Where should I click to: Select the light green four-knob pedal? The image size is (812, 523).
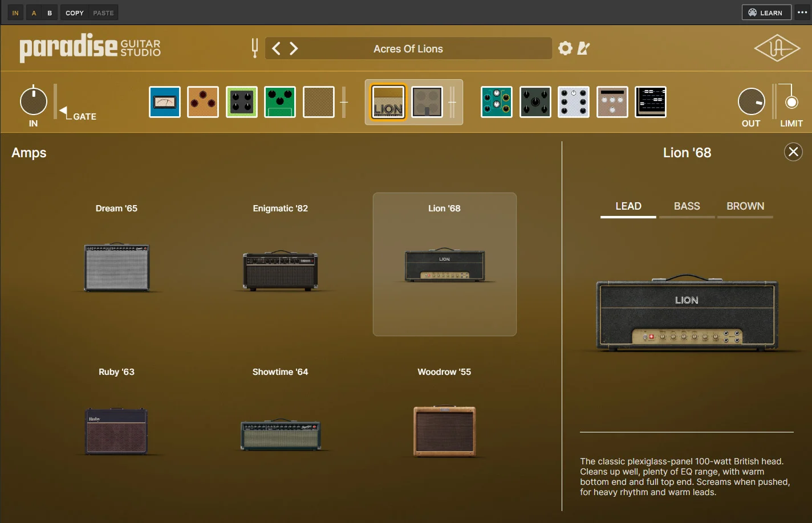point(242,102)
